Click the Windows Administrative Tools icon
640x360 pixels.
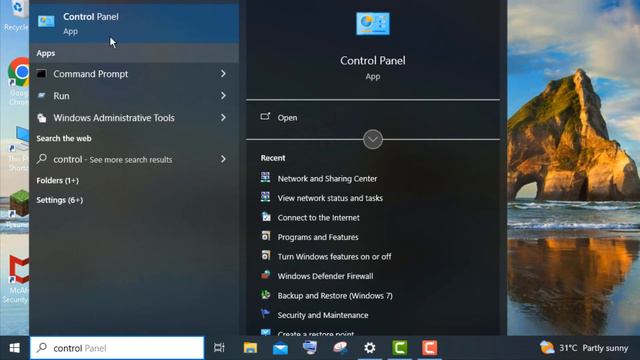(x=42, y=118)
